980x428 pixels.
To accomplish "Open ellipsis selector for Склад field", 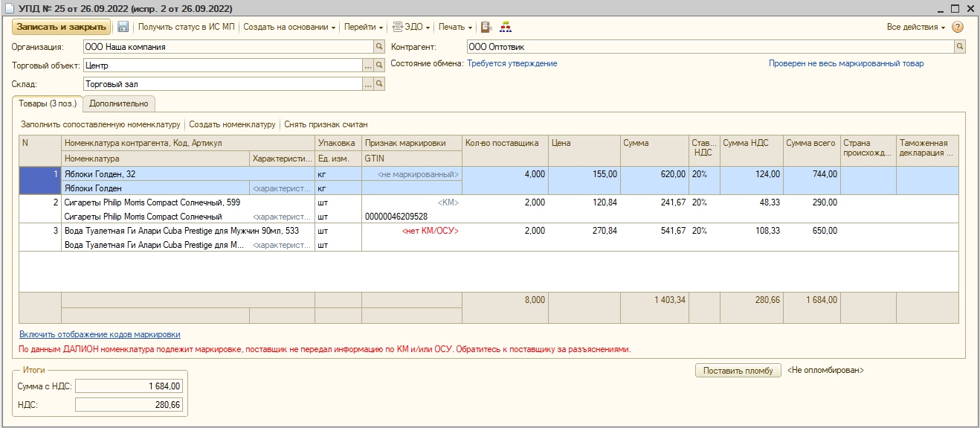I will [x=367, y=85].
